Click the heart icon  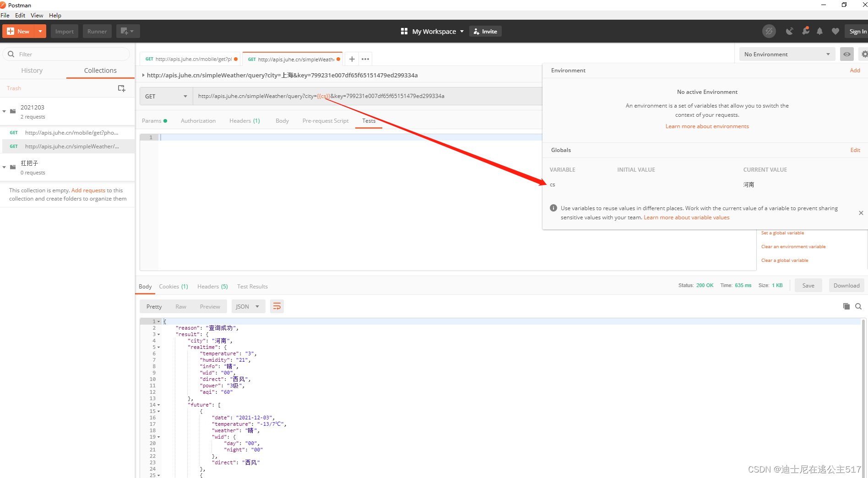(x=835, y=31)
